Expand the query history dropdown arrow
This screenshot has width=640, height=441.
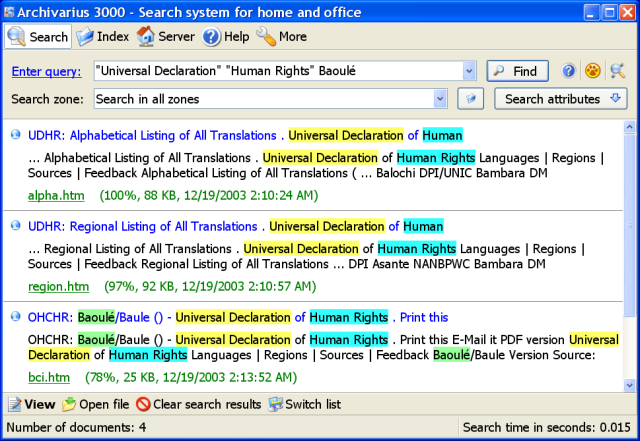point(469,71)
